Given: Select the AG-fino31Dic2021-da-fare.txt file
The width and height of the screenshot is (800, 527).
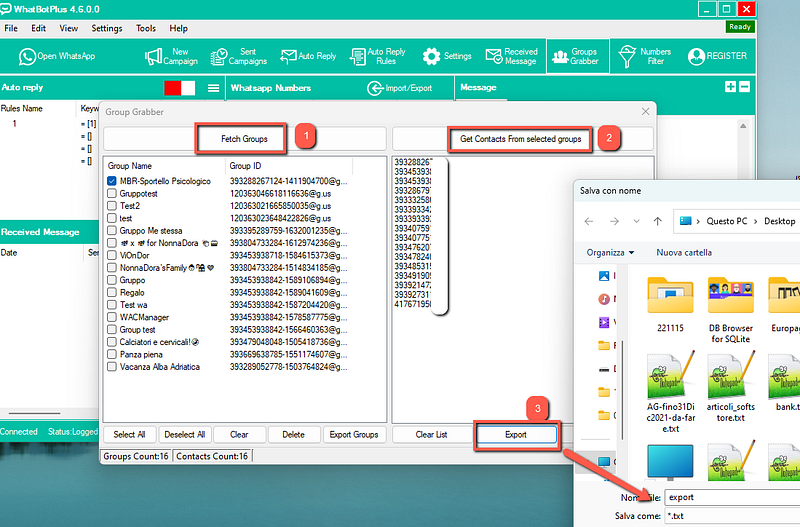Looking at the screenshot, I should (670, 393).
